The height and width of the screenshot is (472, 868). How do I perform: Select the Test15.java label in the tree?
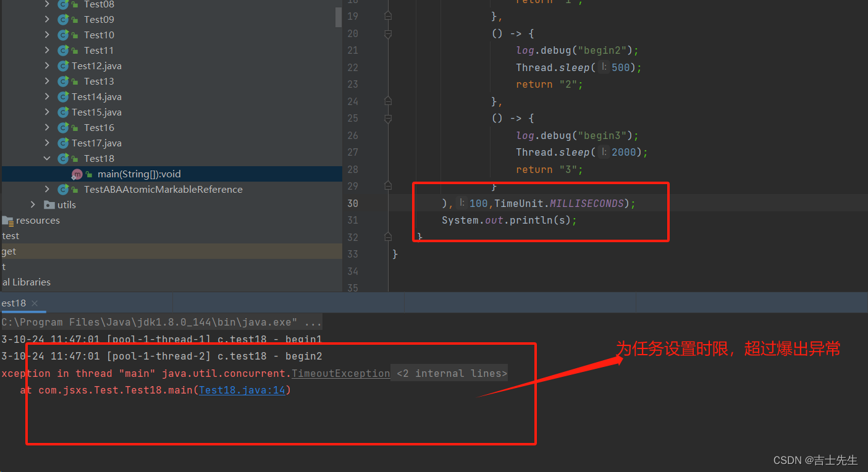96,112
